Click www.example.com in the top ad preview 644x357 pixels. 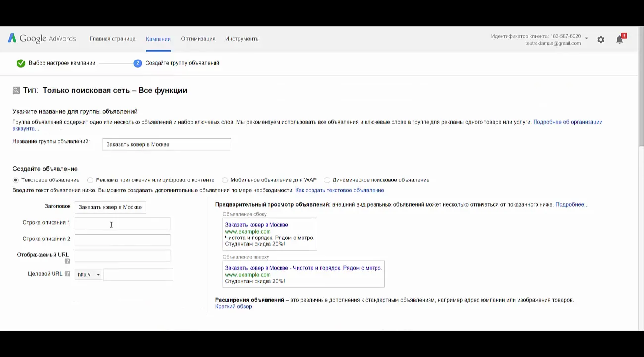pos(248,275)
